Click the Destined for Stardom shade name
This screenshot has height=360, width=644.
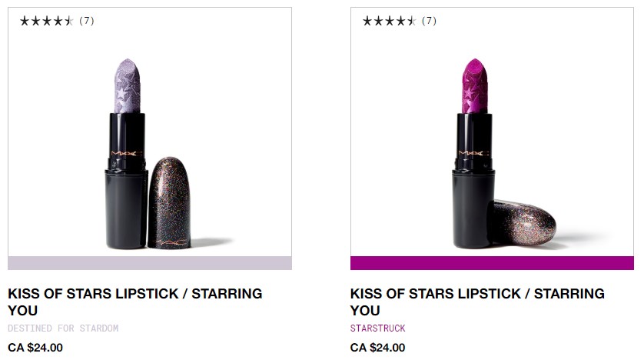[63, 328]
